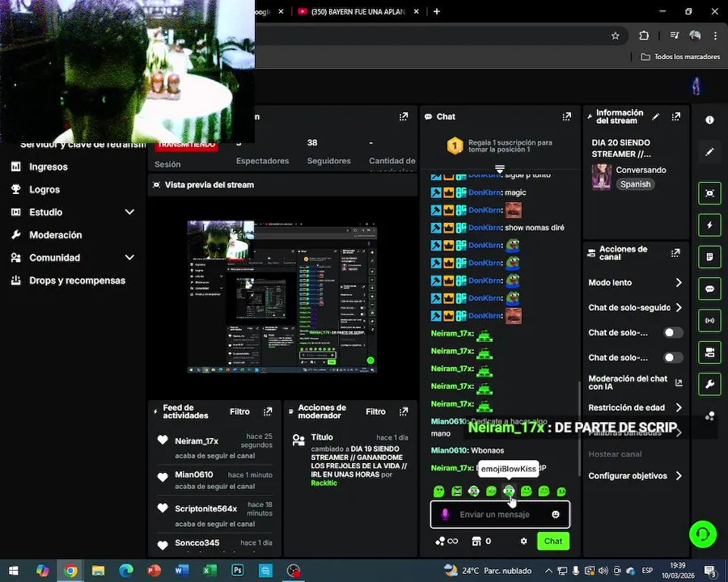Open Photoshop from the taskbar
The width and height of the screenshot is (728, 582).
pyautogui.click(x=237, y=571)
